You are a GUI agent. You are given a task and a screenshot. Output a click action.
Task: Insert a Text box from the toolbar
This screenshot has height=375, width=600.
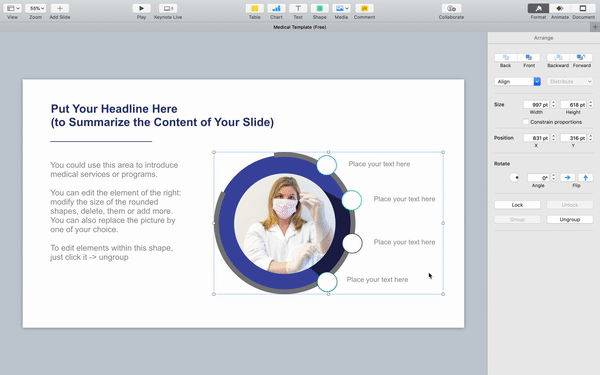click(298, 8)
